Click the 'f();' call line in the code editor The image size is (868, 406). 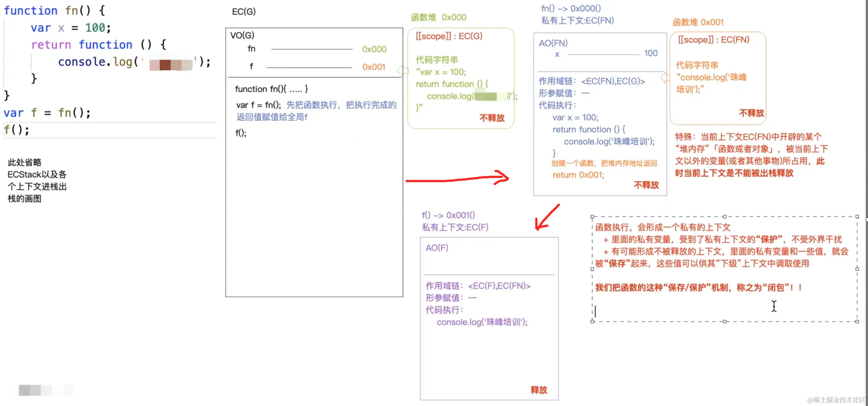[x=16, y=129]
